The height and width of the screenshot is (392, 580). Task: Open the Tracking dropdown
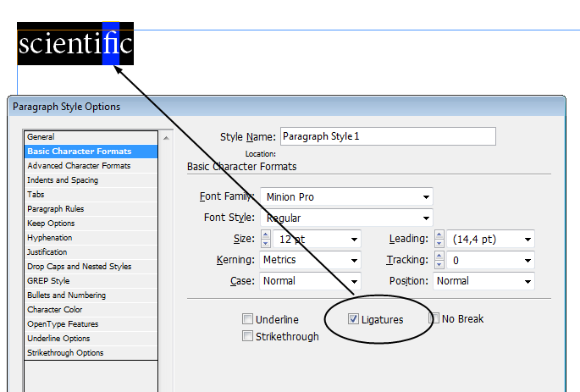[x=528, y=261]
